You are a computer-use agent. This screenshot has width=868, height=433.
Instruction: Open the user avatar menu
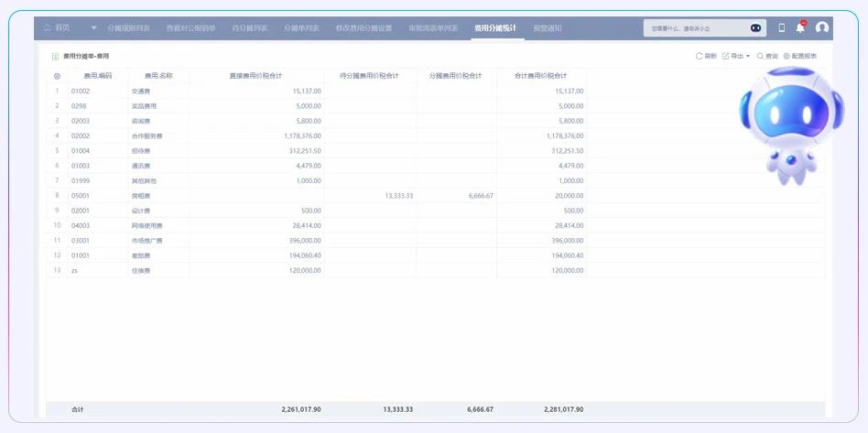pos(822,28)
